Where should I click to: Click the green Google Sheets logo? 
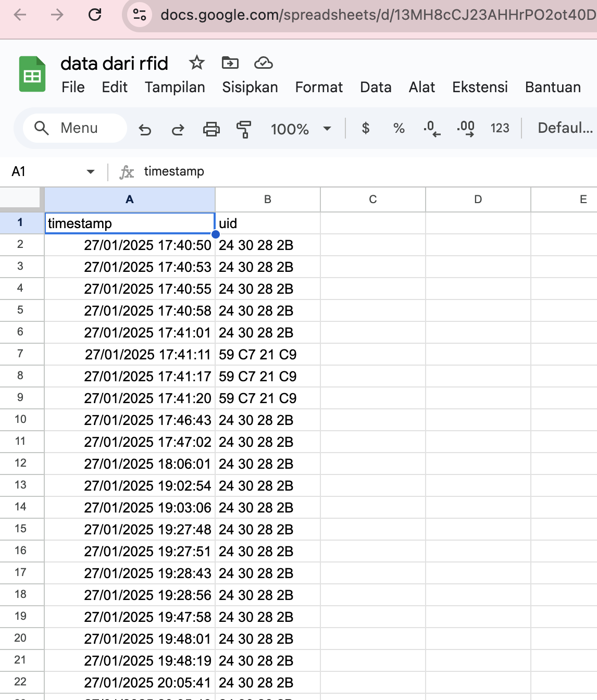click(32, 73)
